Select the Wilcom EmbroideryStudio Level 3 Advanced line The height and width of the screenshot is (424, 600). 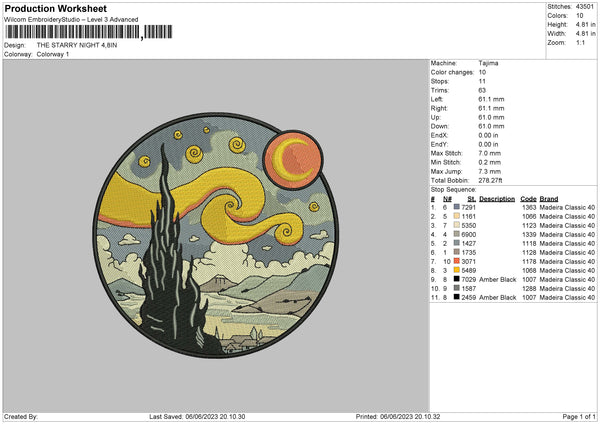[x=71, y=20]
